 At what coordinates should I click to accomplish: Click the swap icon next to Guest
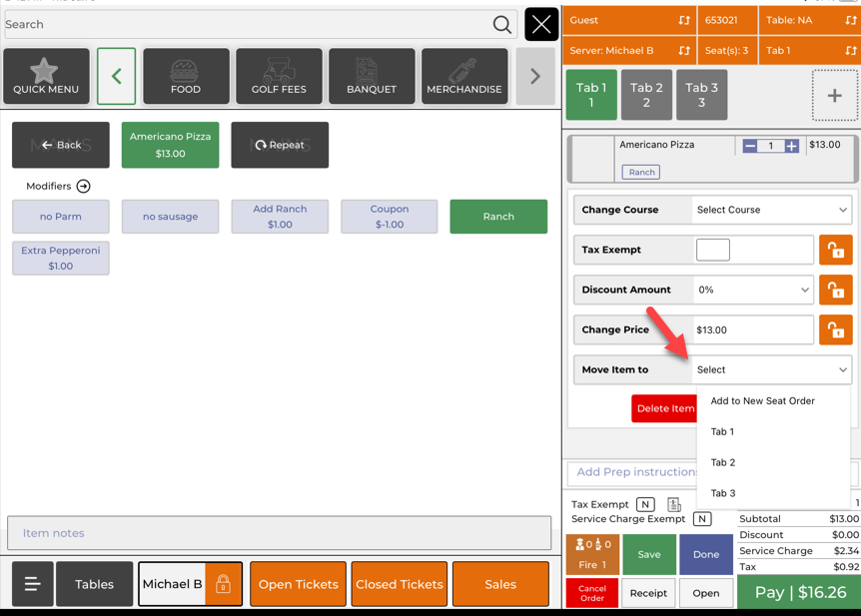coord(684,20)
